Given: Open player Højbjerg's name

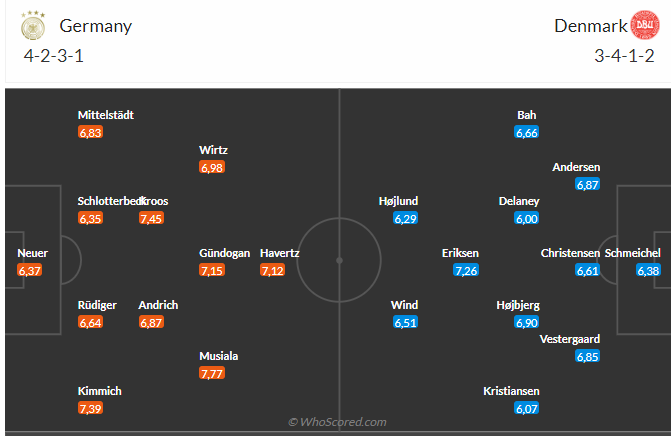Looking at the screenshot, I should (x=517, y=305).
